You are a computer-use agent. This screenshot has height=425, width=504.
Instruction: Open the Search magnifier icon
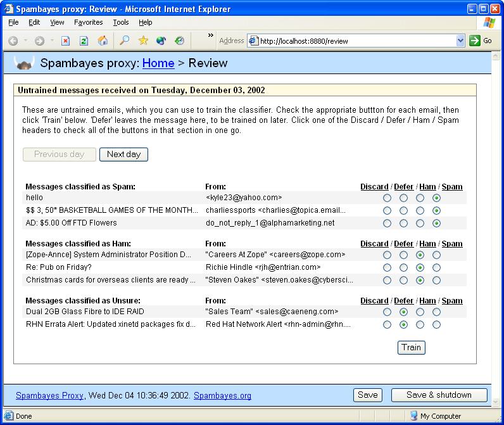pyautogui.click(x=124, y=41)
